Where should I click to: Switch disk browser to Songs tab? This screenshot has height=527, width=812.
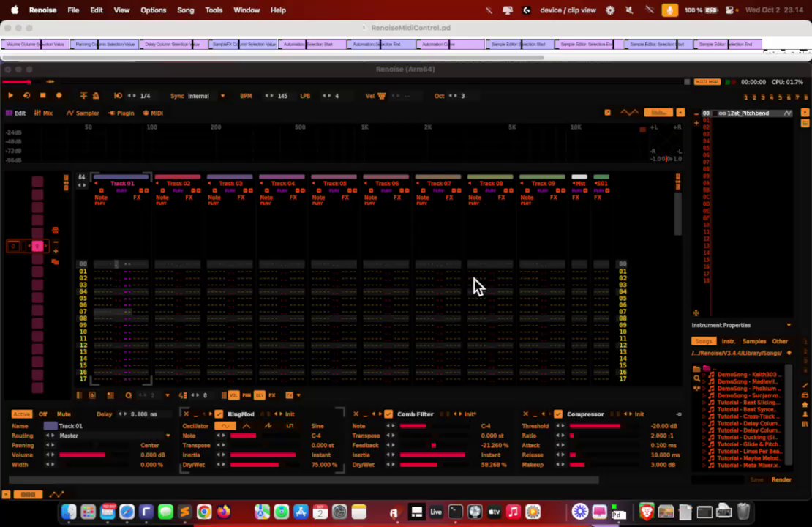703,342
